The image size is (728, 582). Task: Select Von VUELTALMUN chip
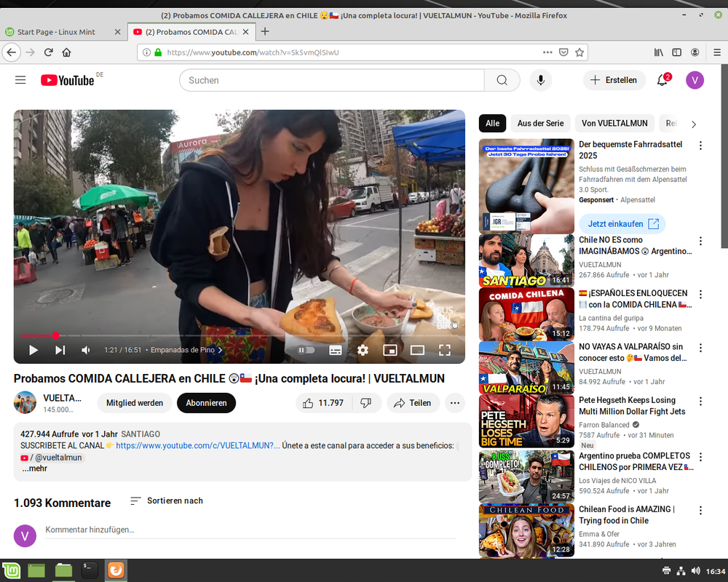click(x=614, y=124)
